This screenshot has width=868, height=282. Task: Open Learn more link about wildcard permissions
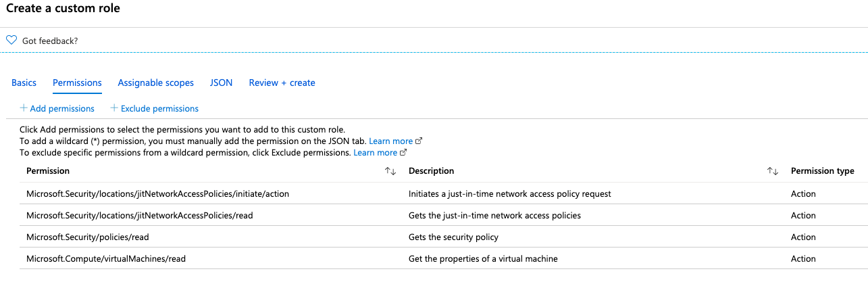pyautogui.click(x=390, y=141)
